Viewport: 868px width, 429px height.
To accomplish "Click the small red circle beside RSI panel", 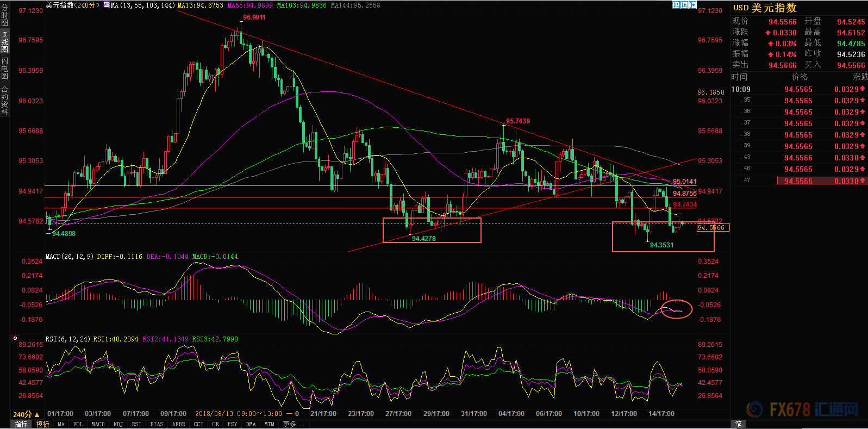I will point(15,338).
